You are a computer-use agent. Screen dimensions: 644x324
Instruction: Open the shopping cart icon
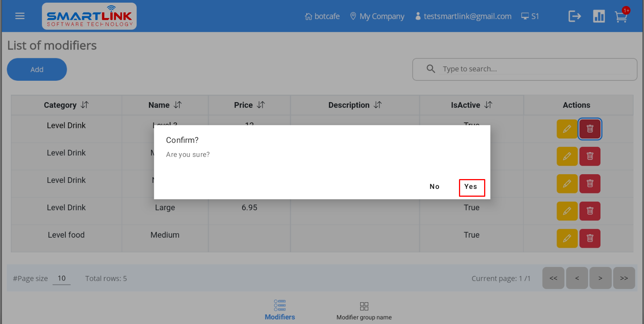pos(621,17)
